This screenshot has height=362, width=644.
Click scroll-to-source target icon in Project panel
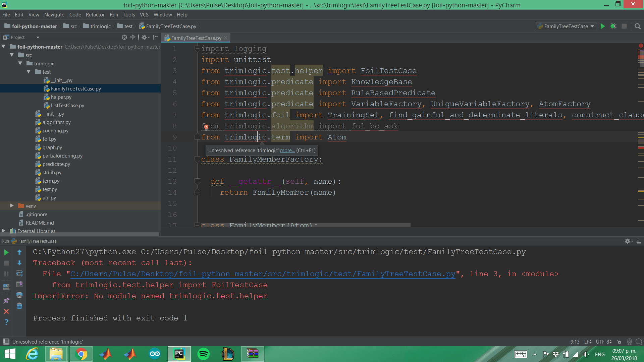click(124, 37)
